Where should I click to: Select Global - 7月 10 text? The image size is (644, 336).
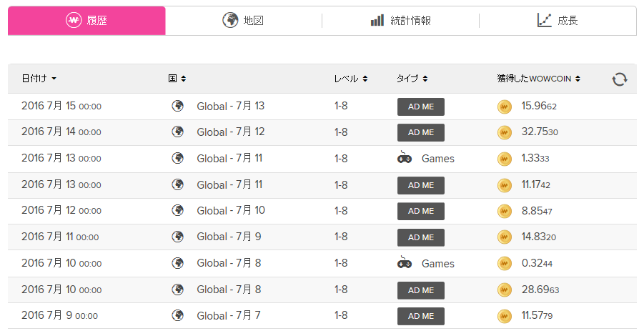[x=231, y=210]
